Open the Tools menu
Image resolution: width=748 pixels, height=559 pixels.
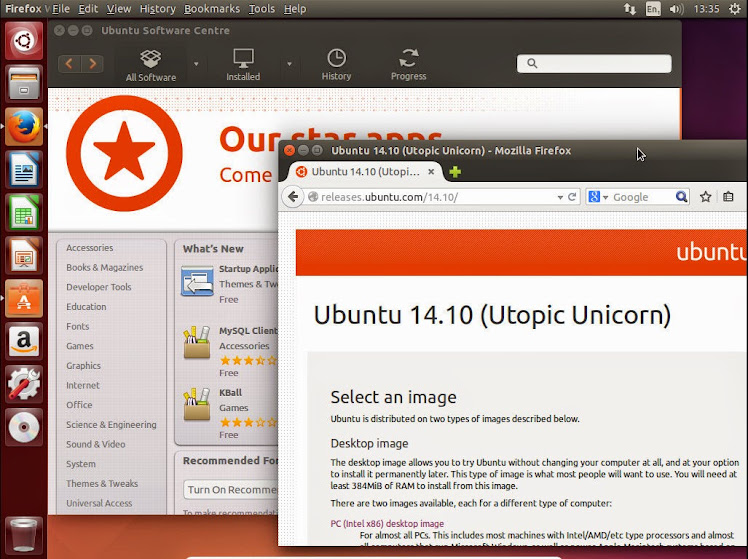pyautogui.click(x=262, y=9)
